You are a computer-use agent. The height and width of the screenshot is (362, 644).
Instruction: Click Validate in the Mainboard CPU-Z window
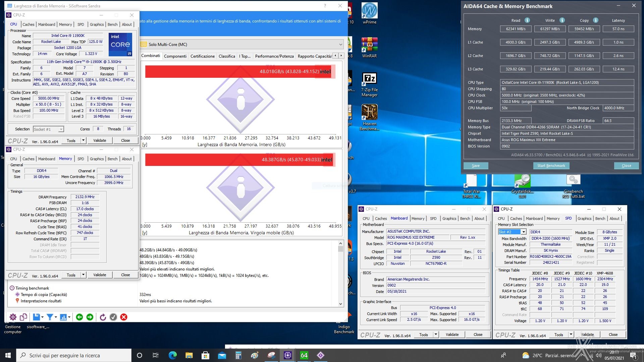452,335
